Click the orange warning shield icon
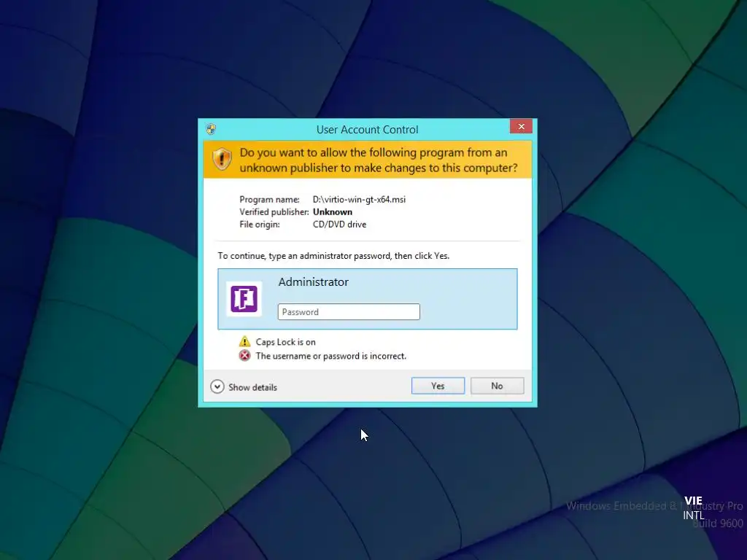This screenshot has width=747, height=560. (222, 159)
